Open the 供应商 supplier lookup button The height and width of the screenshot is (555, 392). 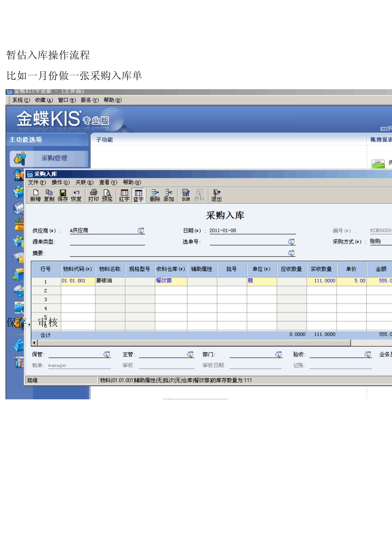tap(141, 231)
